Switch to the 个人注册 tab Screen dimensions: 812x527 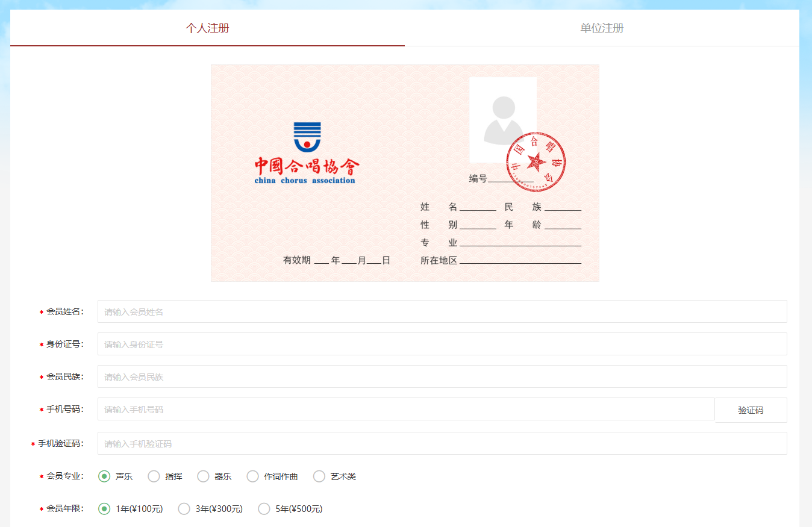(x=207, y=28)
